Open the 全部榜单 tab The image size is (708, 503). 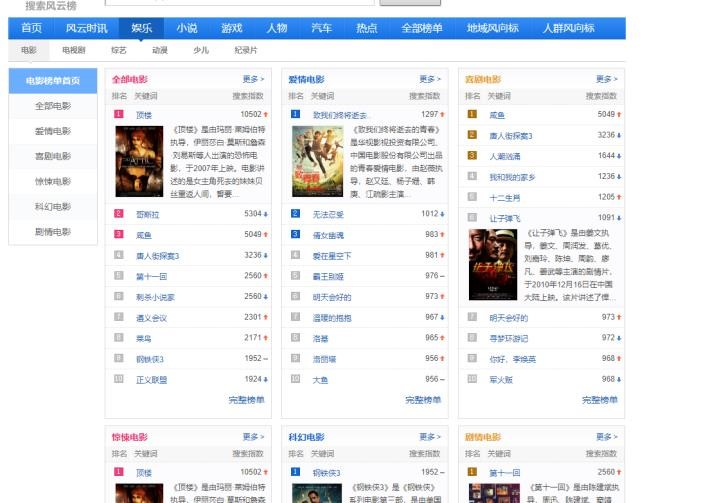[422, 28]
